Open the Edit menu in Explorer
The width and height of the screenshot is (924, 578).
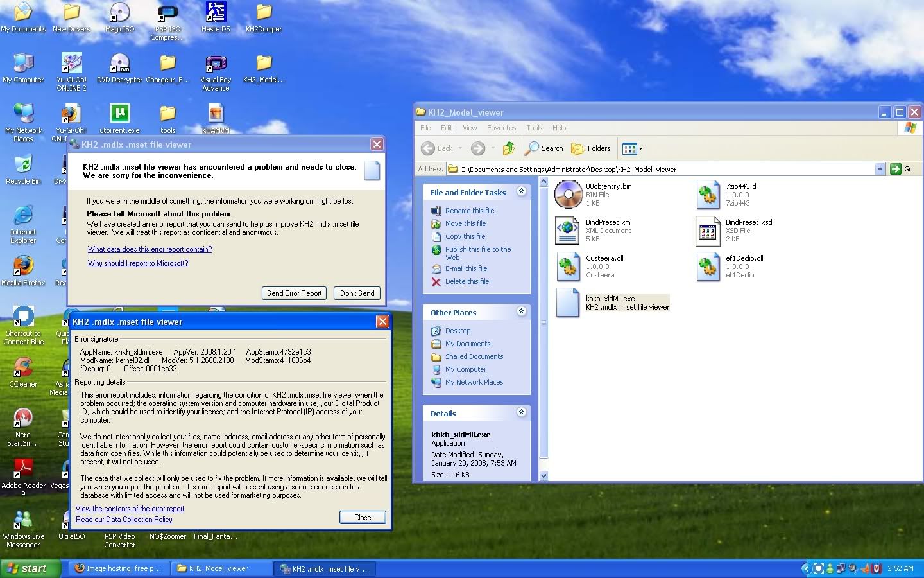click(447, 128)
